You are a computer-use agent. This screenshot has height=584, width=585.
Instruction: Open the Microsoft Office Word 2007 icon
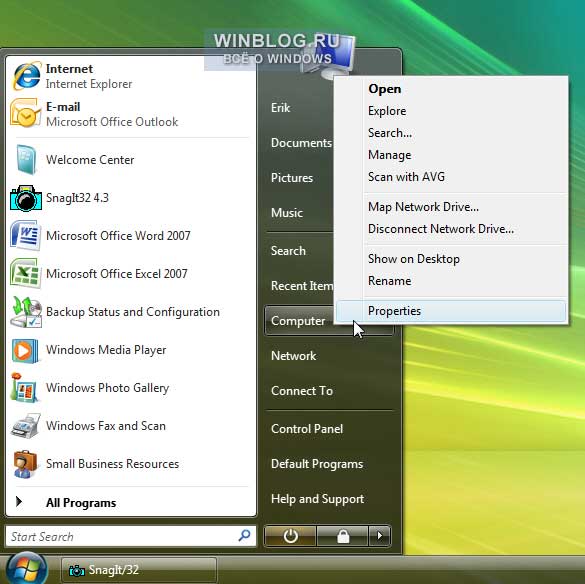coord(25,235)
